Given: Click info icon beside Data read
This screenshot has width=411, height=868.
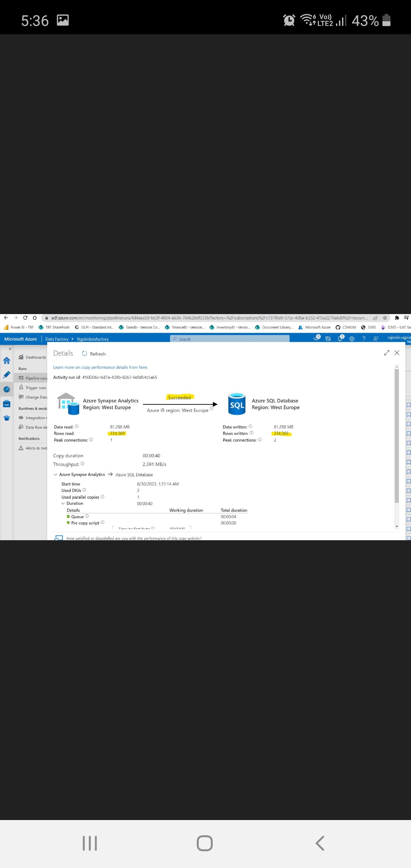Looking at the screenshot, I should pos(76,426).
